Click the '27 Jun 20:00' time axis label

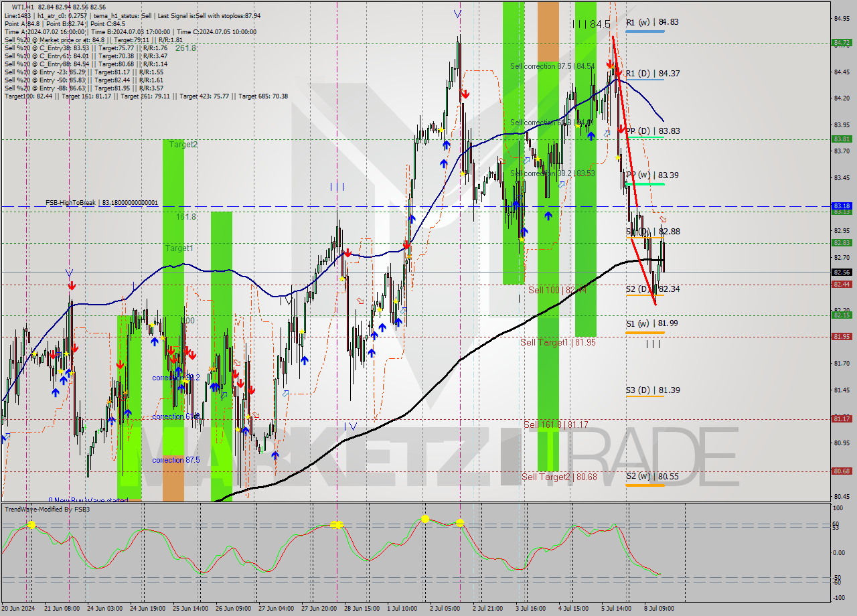[319, 609]
